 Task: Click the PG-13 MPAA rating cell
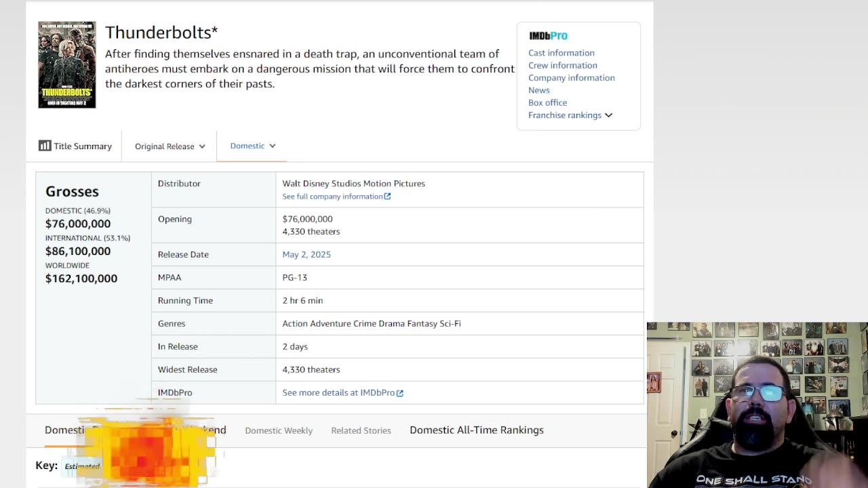(294, 277)
